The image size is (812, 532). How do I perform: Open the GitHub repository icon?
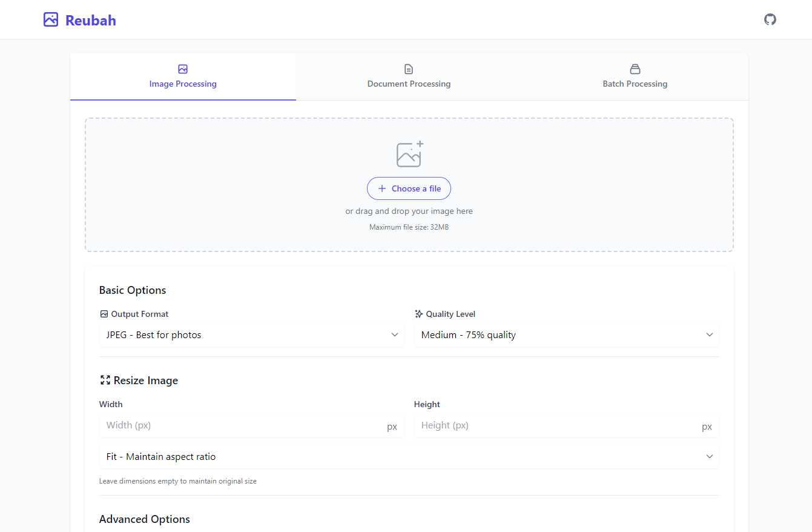pyautogui.click(x=770, y=19)
